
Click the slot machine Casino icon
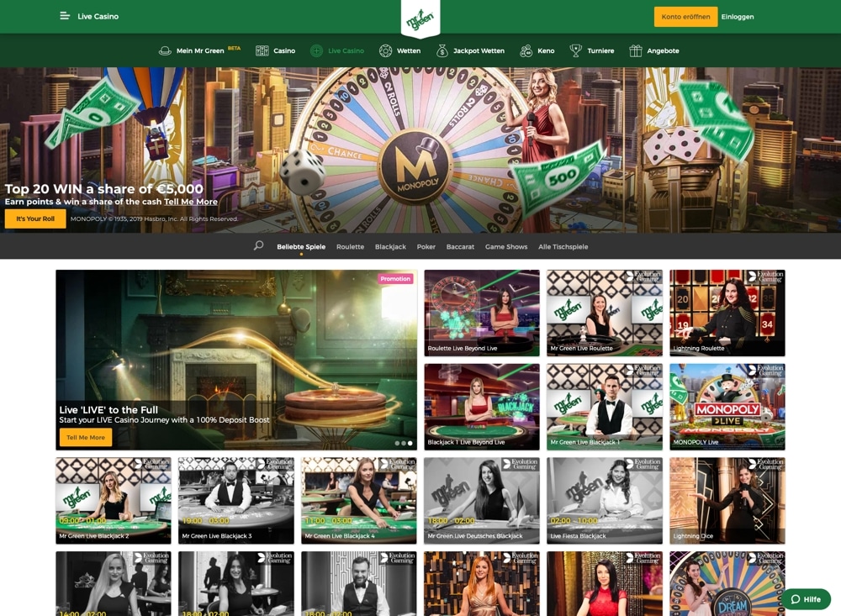(x=262, y=51)
